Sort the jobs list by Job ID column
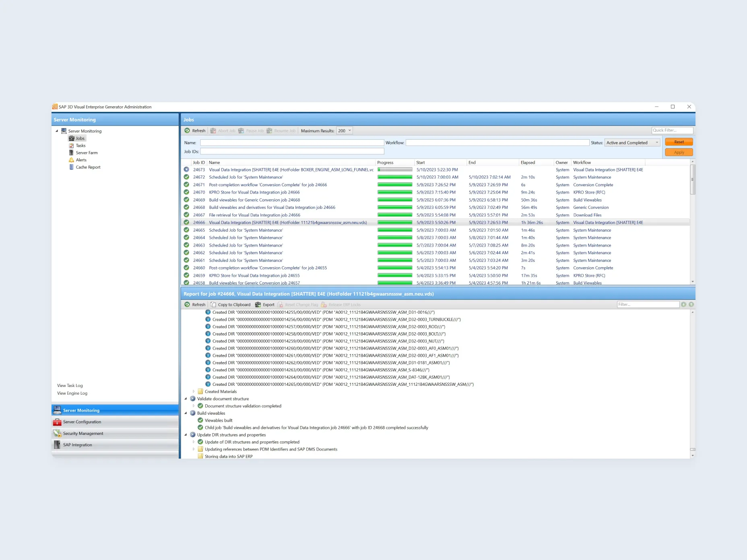747x560 pixels. pos(199,163)
